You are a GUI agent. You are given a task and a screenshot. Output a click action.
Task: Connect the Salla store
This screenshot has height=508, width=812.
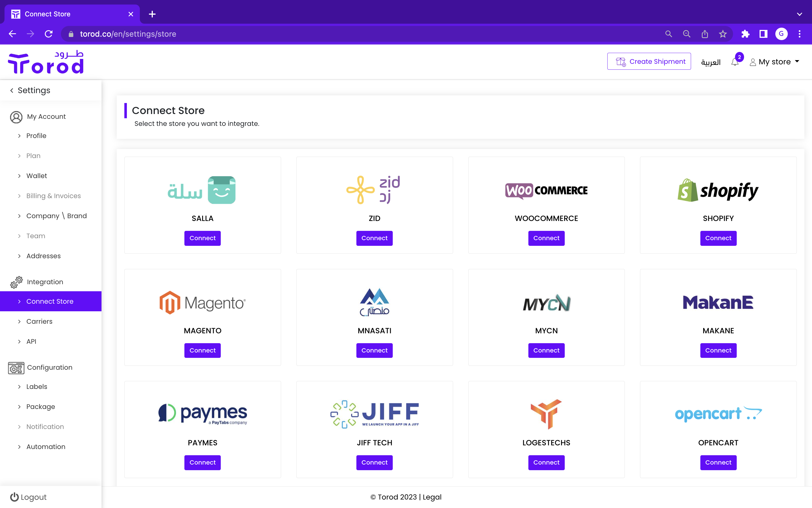point(202,238)
